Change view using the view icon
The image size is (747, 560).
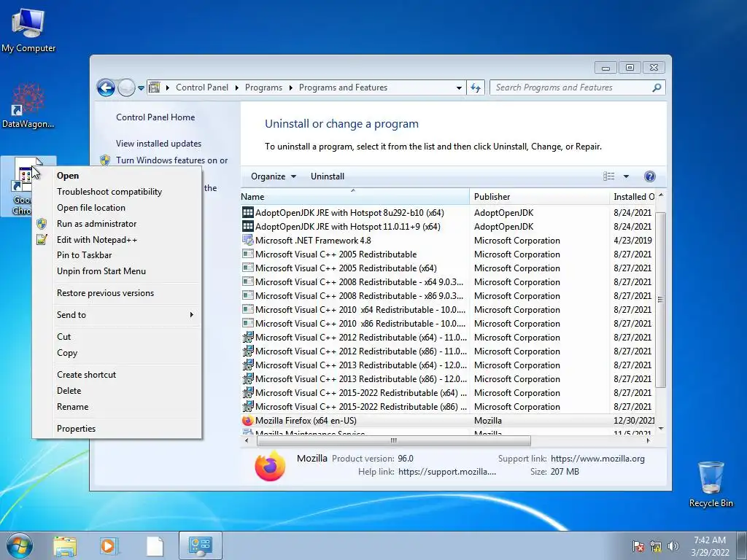click(x=609, y=176)
